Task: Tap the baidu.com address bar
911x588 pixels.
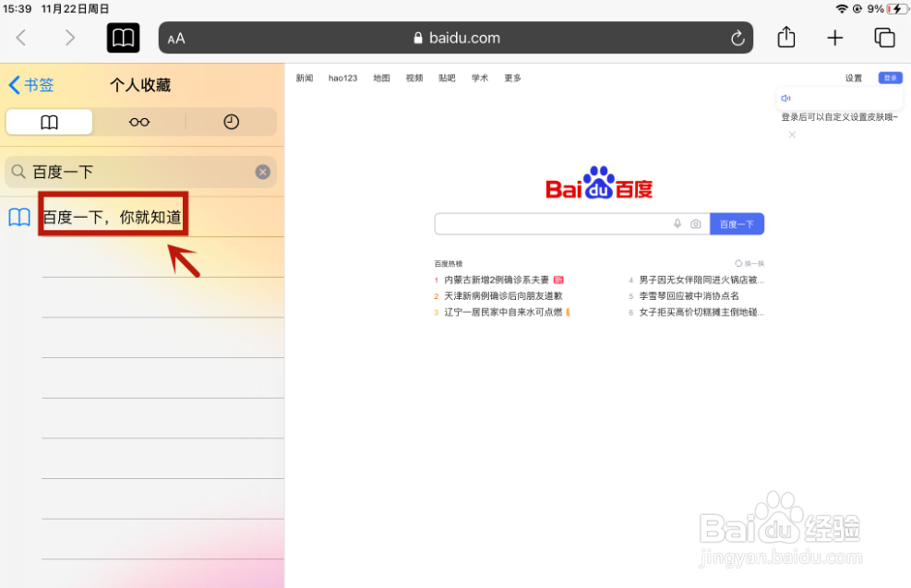Action: point(456,38)
